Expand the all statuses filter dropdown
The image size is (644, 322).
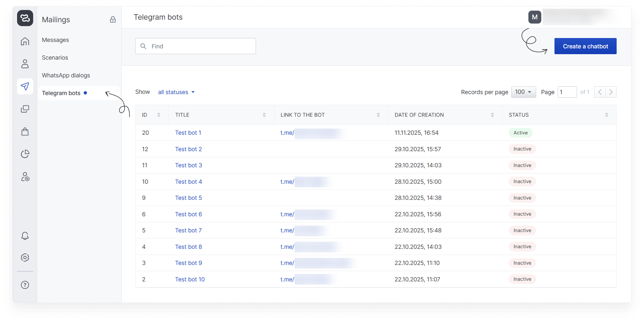coord(176,92)
